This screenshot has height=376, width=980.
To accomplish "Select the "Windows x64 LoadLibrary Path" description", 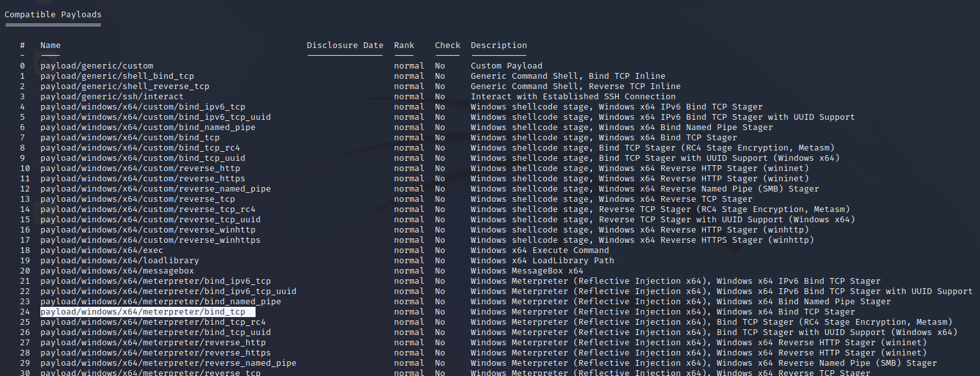I will (x=543, y=261).
